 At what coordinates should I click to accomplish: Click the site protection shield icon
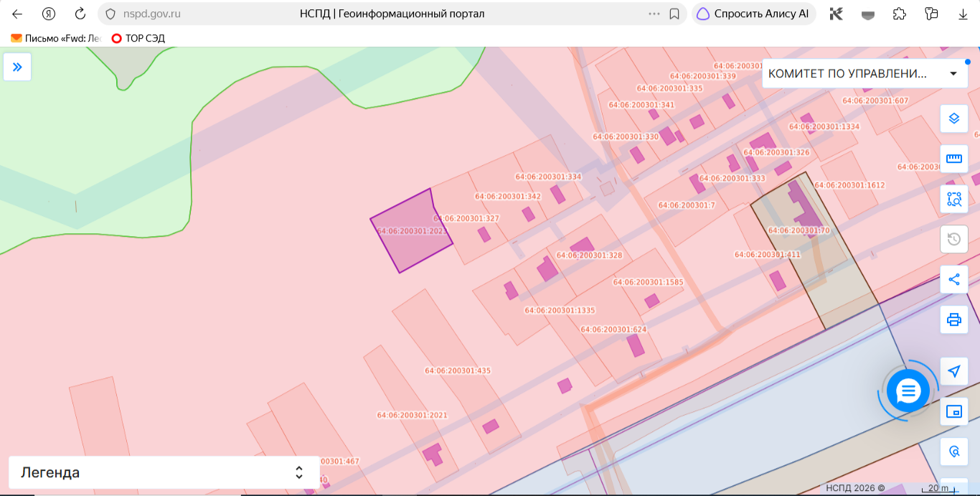(110, 14)
